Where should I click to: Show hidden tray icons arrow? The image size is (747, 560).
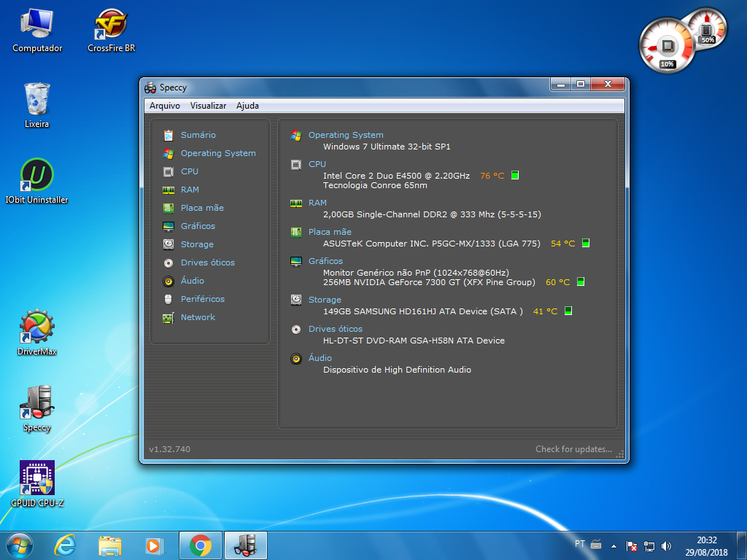coord(614,546)
